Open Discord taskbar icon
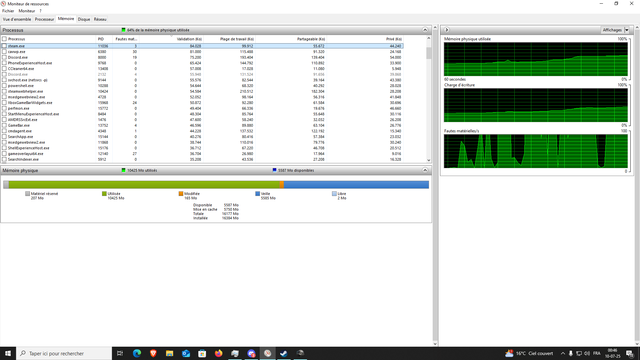Image resolution: width=640 pixels, height=360 pixels. (x=251, y=353)
